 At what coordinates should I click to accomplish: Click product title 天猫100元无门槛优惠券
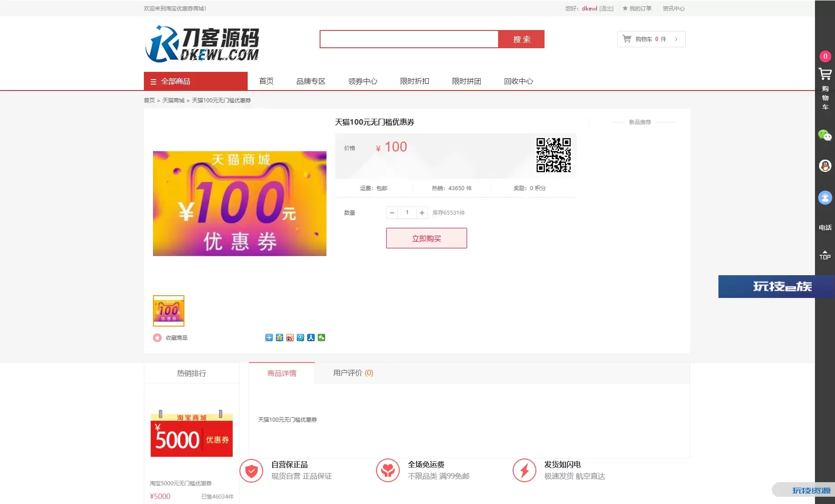(375, 122)
